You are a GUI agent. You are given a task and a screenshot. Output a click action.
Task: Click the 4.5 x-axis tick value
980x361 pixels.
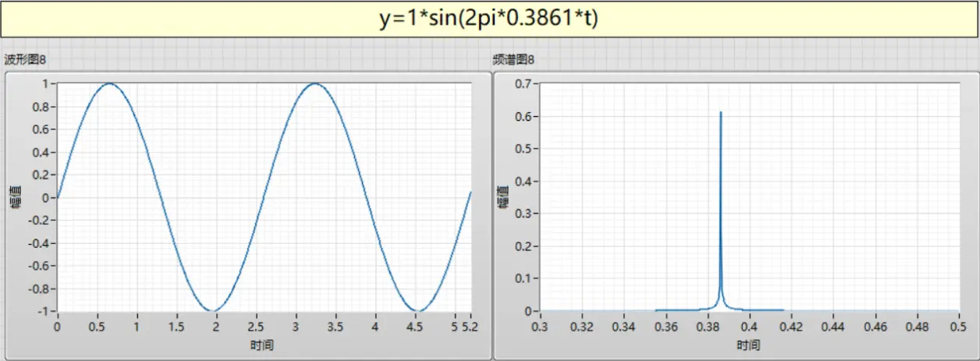(415, 326)
